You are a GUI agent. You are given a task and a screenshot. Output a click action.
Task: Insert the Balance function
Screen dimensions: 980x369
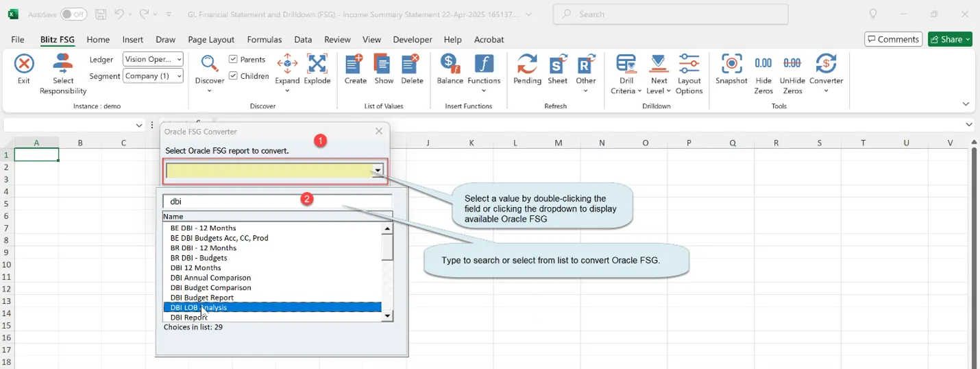click(450, 64)
